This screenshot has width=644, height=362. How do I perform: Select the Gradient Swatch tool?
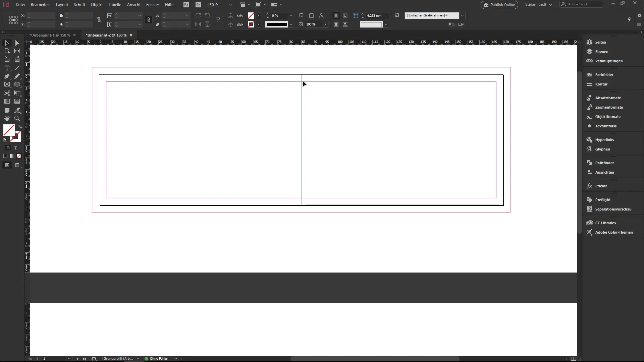[x=7, y=101]
